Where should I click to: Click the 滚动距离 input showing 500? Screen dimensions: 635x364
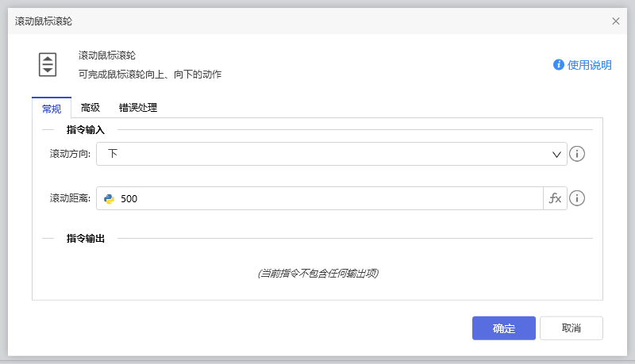[325, 199]
